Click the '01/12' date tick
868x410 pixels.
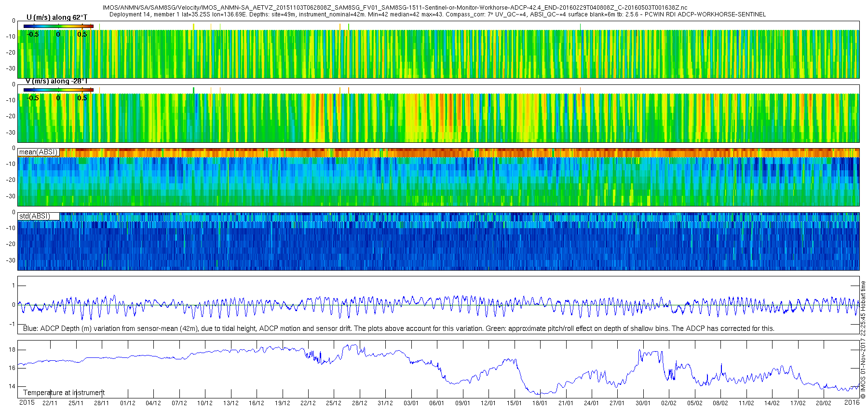(127, 403)
